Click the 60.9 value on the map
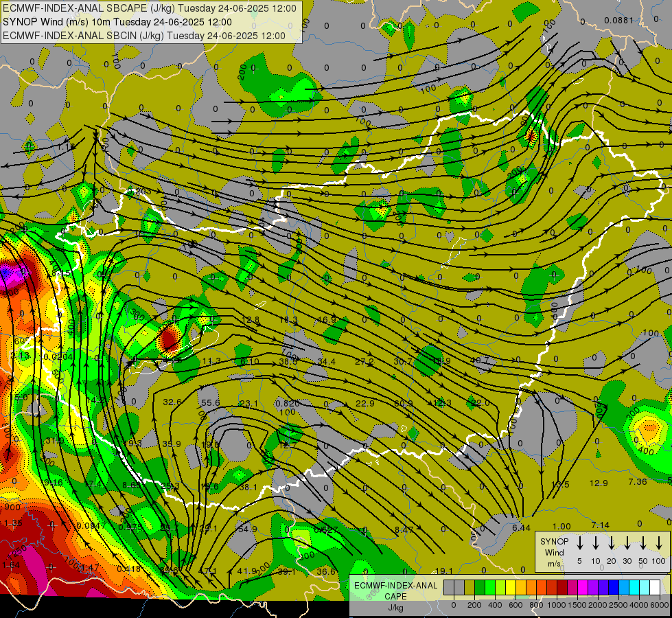 (404, 404)
